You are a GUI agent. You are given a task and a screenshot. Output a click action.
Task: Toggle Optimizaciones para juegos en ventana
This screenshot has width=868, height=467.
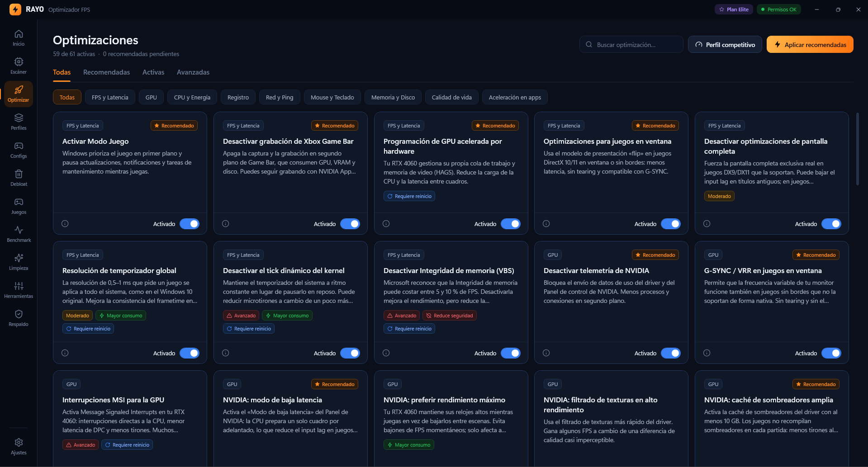pyautogui.click(x=671, y=224)
